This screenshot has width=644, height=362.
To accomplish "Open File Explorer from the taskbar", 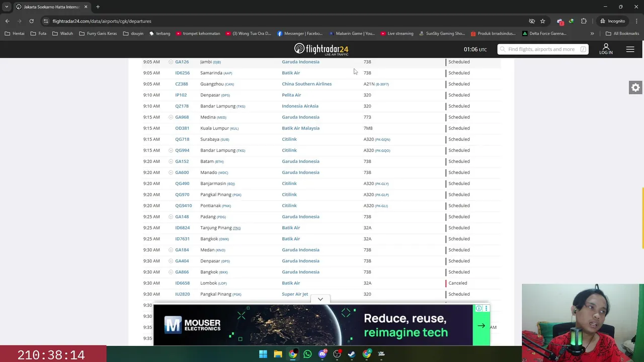I will 278,354.
